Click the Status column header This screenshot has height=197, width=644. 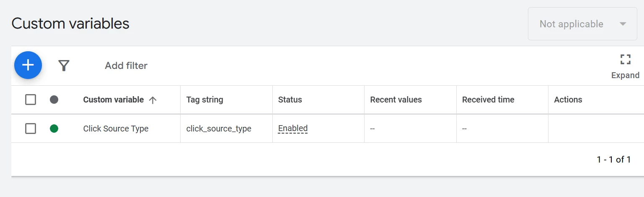click(x=290, y=100)
